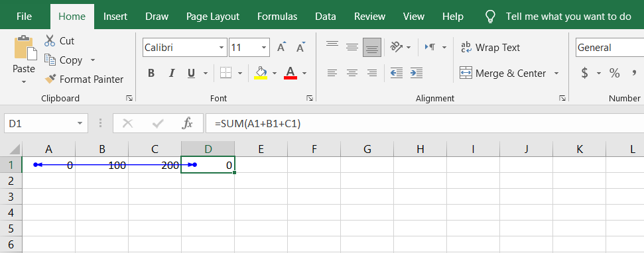The height and width of the screenshot is (253, 644).
Task: Apply yellow fill color bucket
Action: [261, 73]
